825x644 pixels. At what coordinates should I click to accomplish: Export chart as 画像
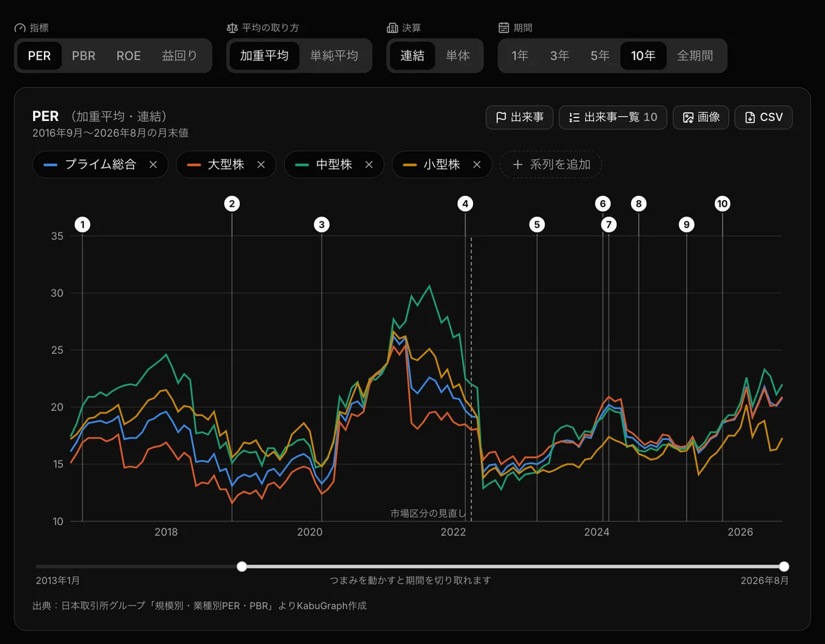tap(701, 118)
